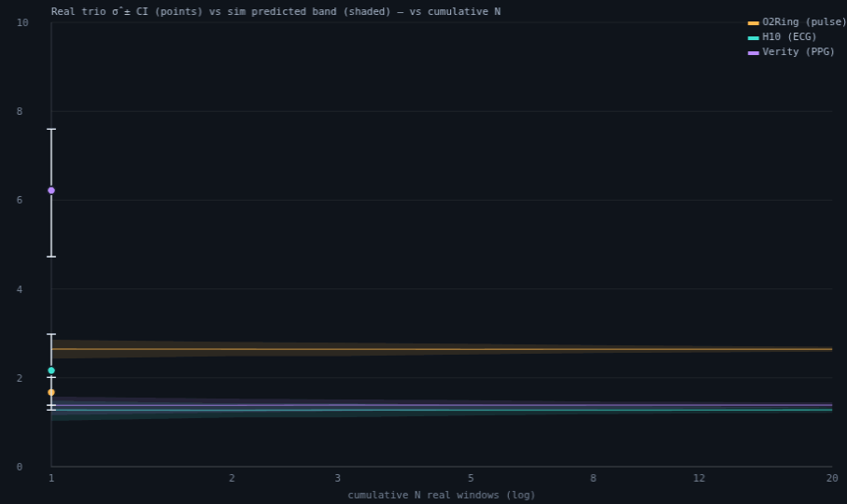The width and height of the screenshot is (847, 504).
Task: Click the x-axis tick label 12
Action: (x=699, y=478)
